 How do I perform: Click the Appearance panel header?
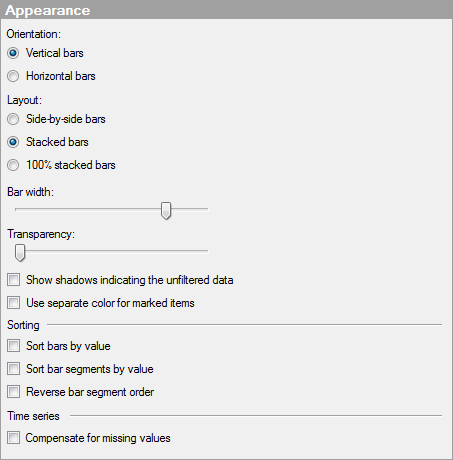coord(226,10)
